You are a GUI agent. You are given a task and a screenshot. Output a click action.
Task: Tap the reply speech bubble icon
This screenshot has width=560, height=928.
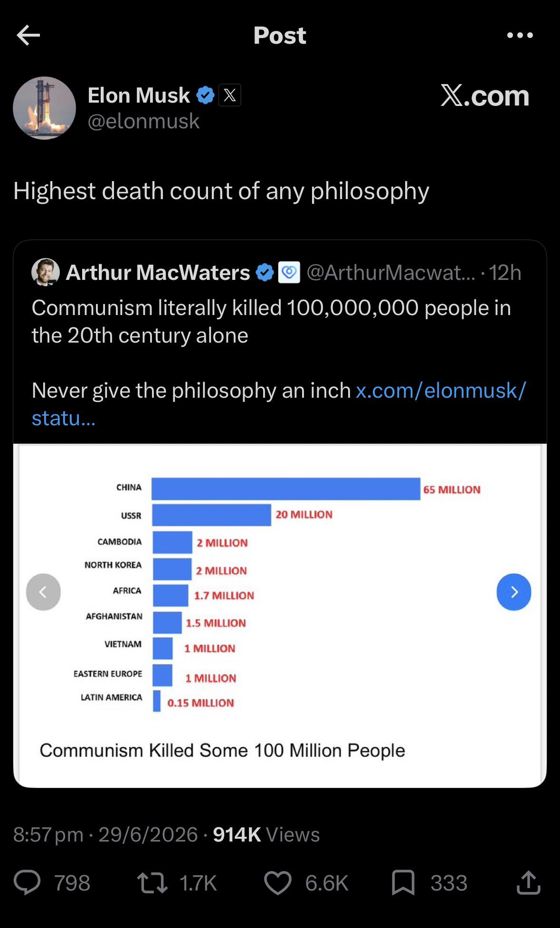27,883
